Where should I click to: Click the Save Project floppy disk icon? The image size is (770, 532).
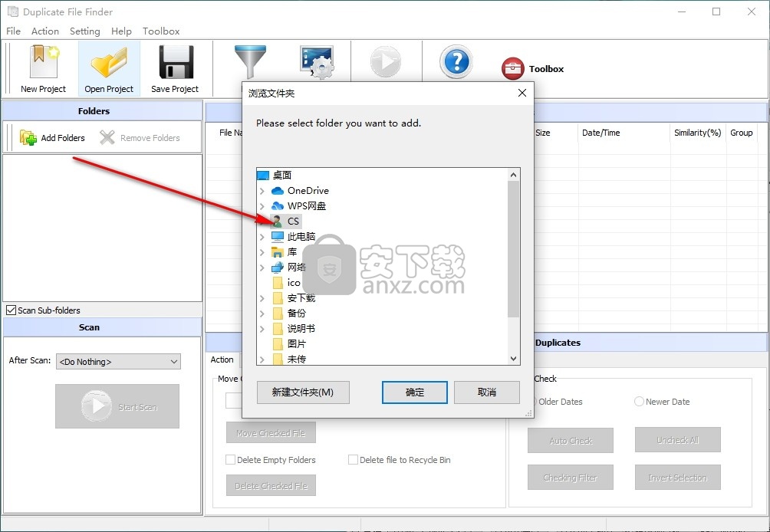pos(176,62)
